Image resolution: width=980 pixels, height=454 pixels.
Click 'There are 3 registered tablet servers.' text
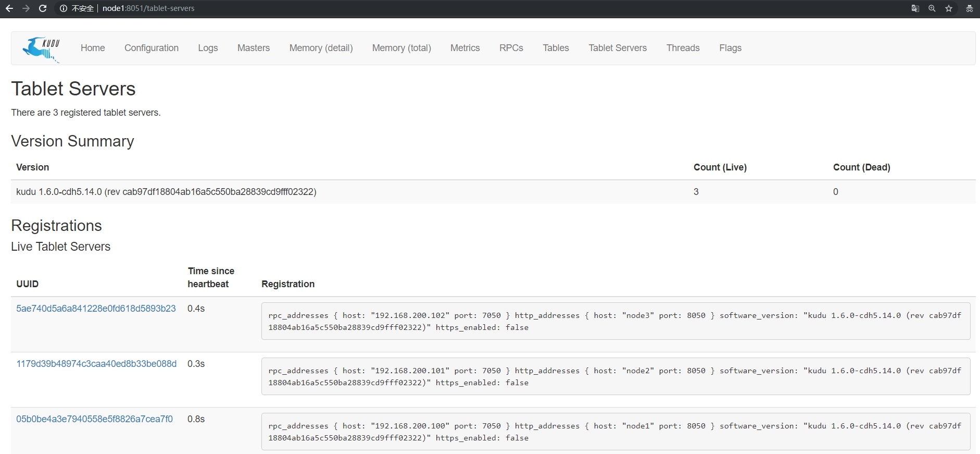point(86,113)
